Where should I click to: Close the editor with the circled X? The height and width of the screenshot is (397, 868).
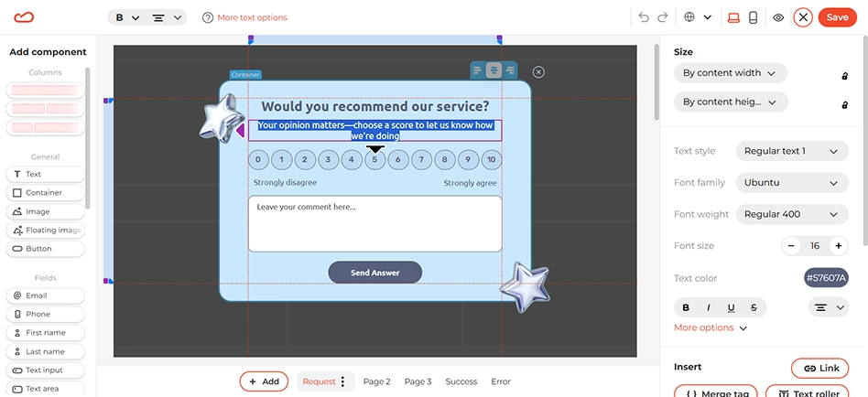[803, 17]
